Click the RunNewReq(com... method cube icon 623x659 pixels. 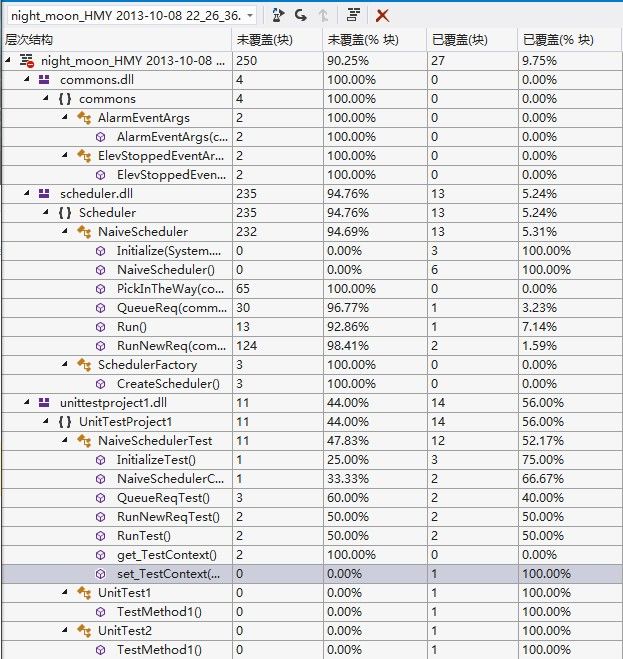(100, 346)
